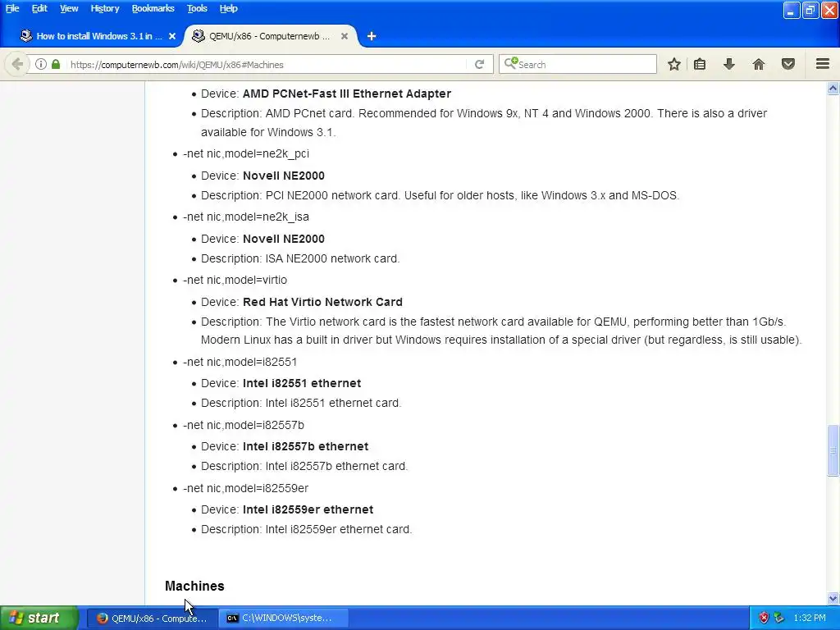Select the QEMU/x86 - Computernewb tab
Viewport: 840px width, 630px height.
(270, 36)
